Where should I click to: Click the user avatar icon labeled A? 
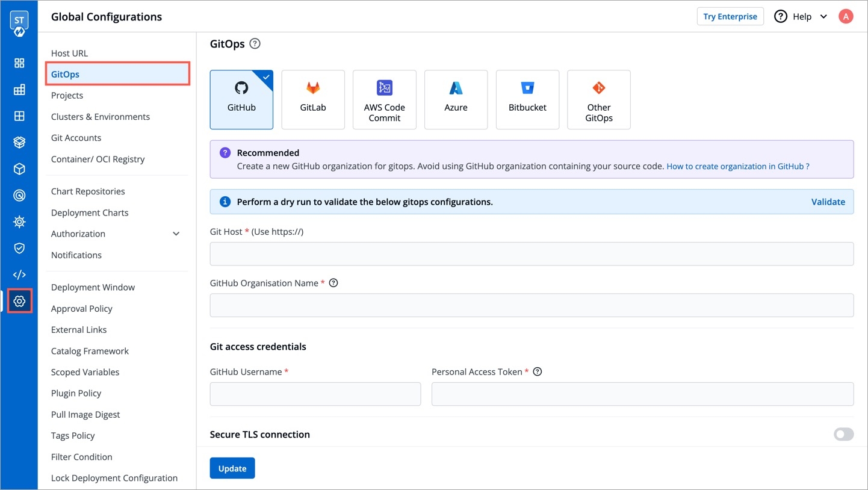[x=846, y=16]
